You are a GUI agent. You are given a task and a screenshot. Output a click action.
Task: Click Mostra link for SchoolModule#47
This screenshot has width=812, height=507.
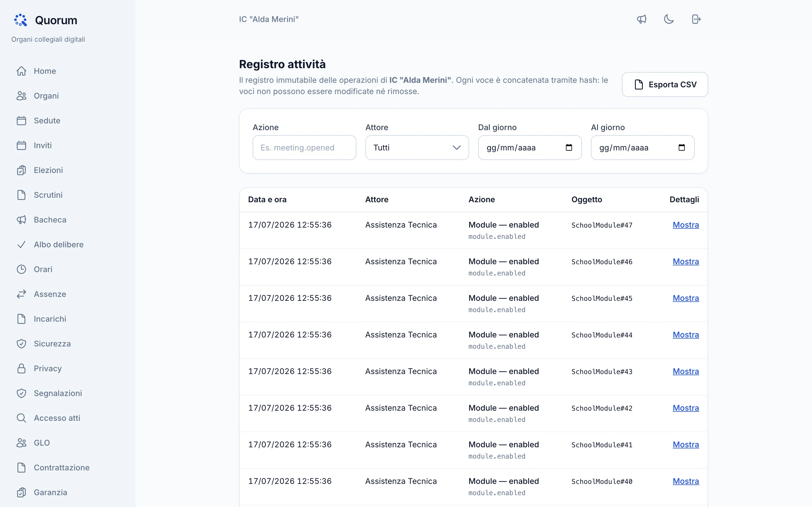685,225
